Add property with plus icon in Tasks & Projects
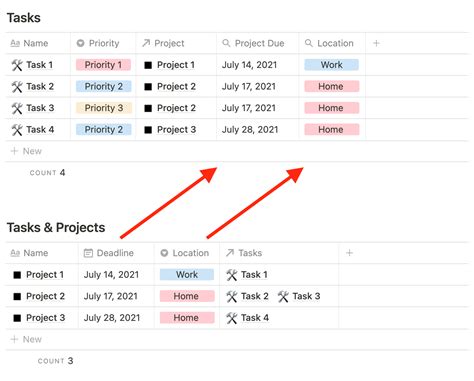 (349, 253)
